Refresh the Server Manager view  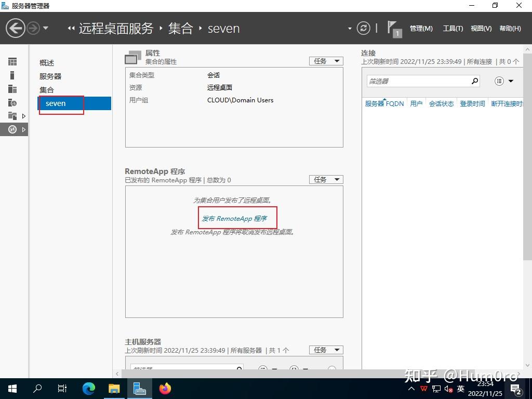tap(363, 28)
